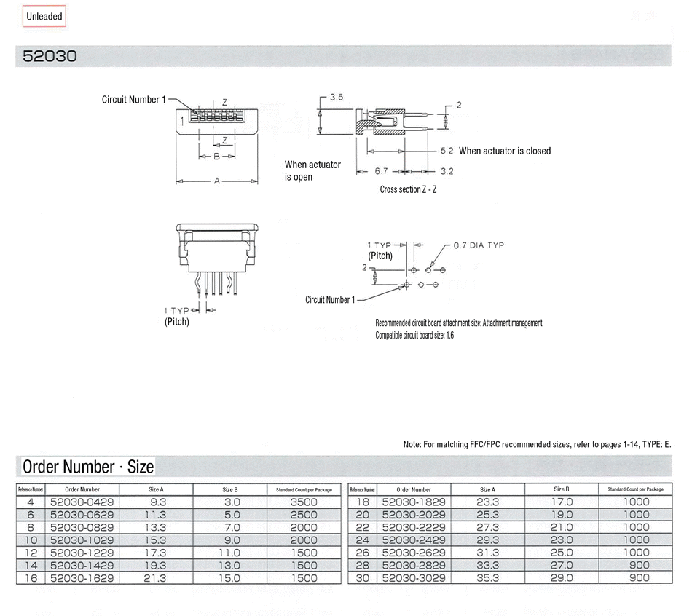
Task: Click order number 52030-3029 in the table
Action: click(x=414, y=578)
